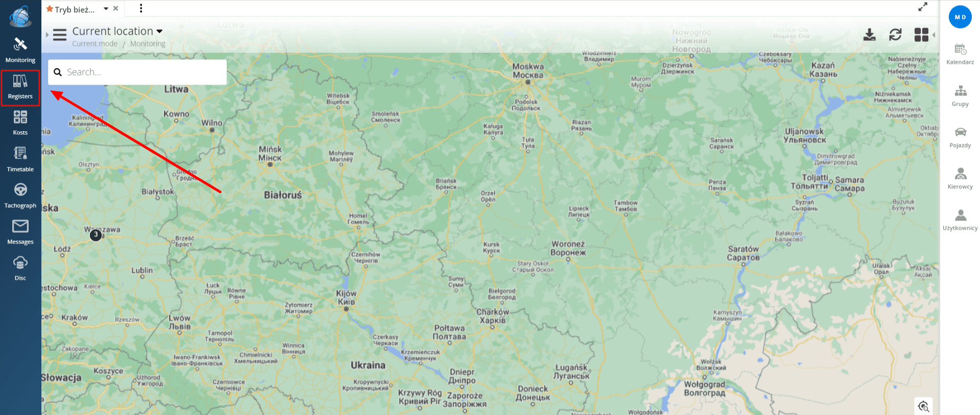
Task: Expand left panel arrow beside hamburger menu
Action: point(47,35)
